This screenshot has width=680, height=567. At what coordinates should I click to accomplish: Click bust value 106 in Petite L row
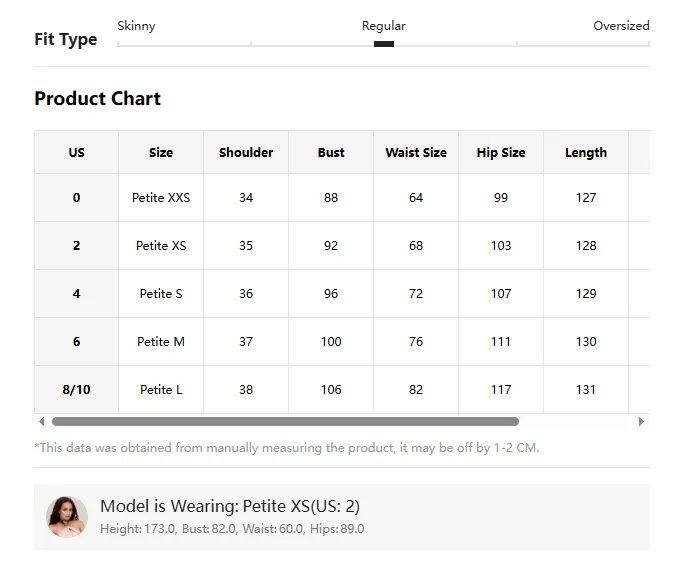pos(331,390)
